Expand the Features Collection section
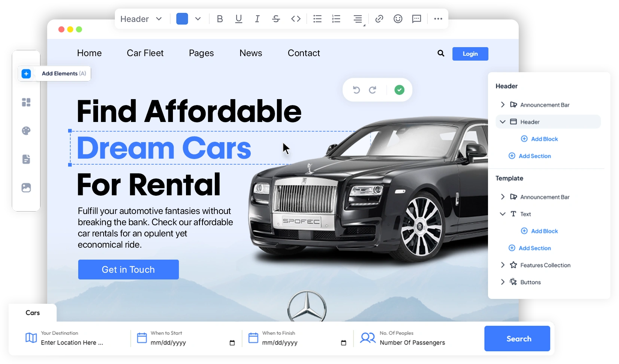 [503, 265]
